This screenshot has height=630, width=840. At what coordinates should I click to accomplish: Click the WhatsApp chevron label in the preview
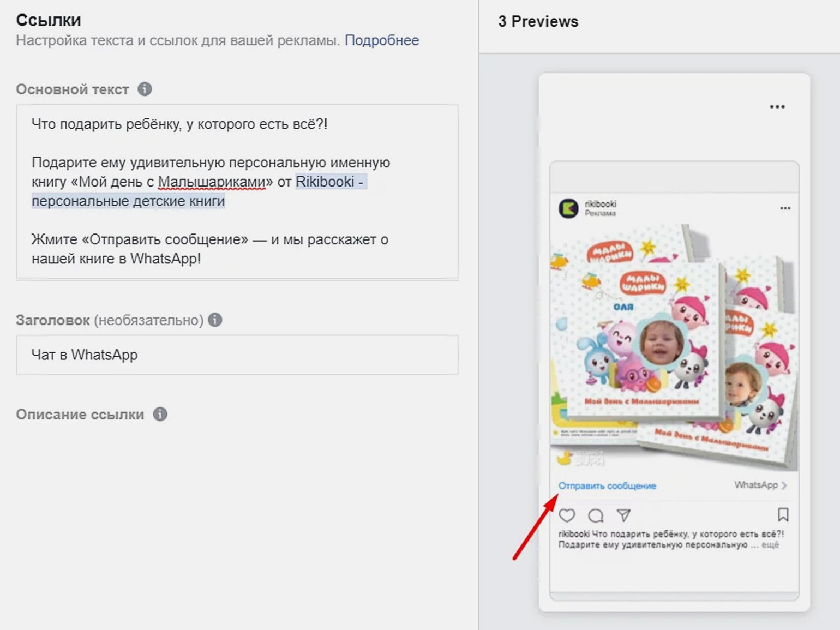tap(760, 485)
